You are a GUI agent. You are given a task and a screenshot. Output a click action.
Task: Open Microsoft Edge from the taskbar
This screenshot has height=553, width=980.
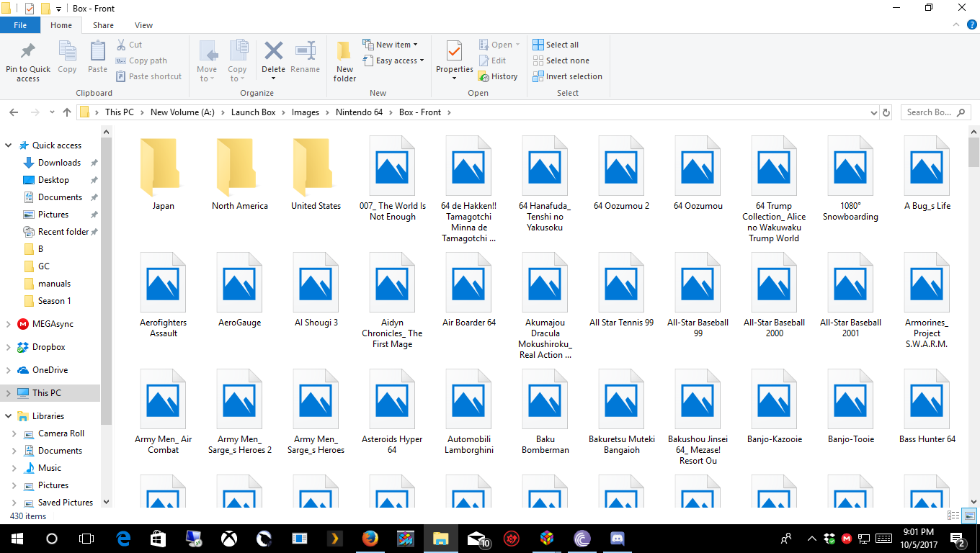[123, 539]
